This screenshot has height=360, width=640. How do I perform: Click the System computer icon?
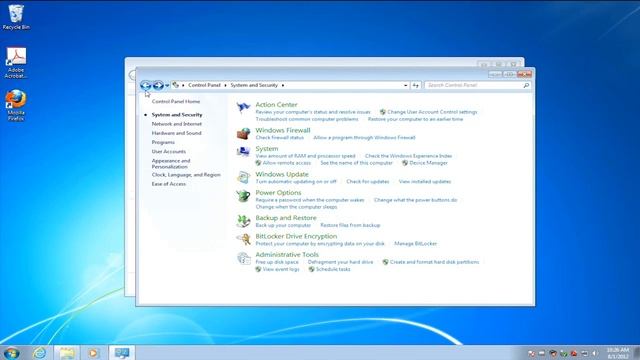tap(243, 152)
